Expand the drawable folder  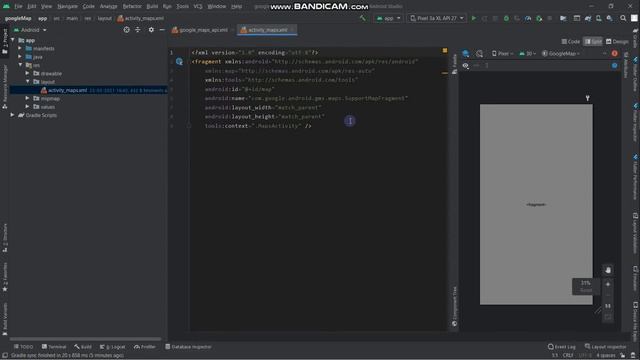point(27,73)
